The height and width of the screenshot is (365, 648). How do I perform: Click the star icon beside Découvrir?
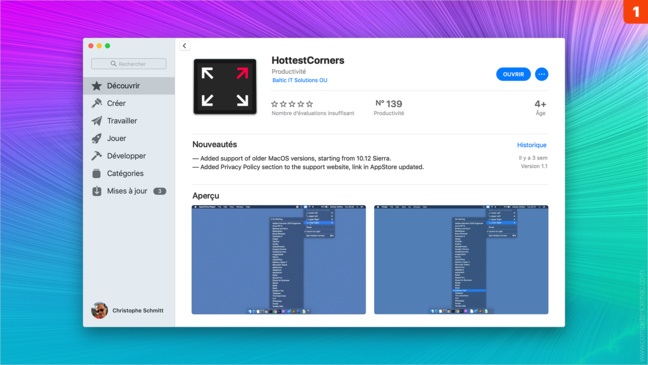point(97,86)
